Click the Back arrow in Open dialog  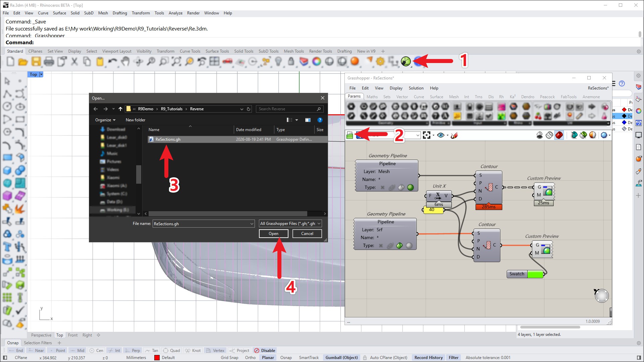pos(96,109)
